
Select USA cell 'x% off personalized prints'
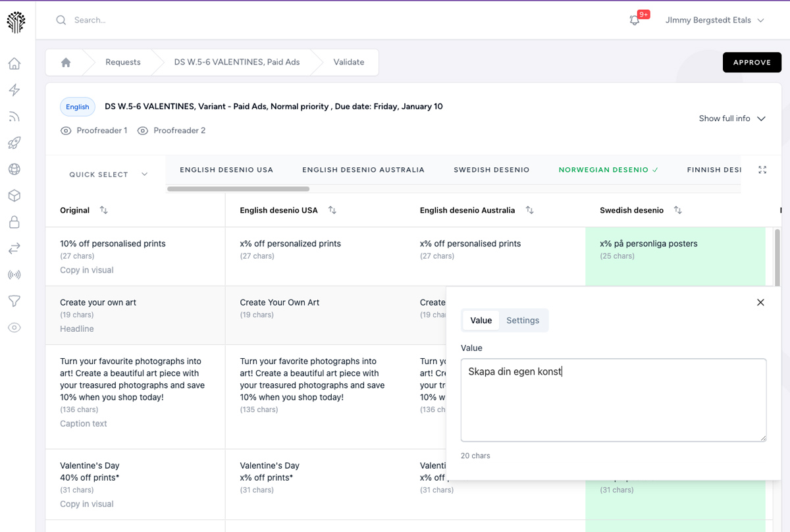pyautogui.click(x=315, y=257)
